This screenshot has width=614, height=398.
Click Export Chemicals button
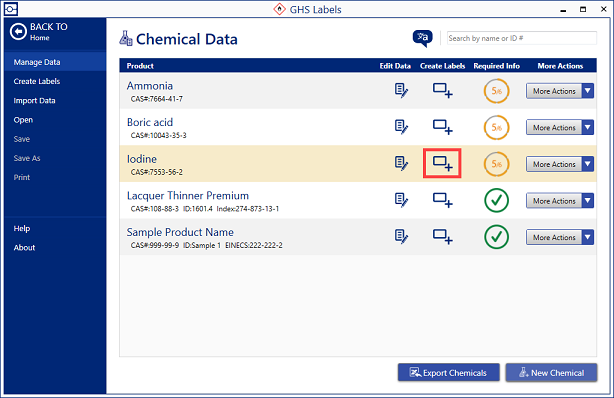pyautogui.click(x=448, y=373)
